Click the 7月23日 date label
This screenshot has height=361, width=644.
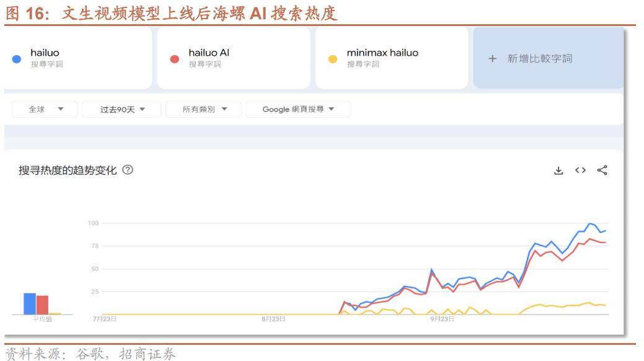(105, 319)
